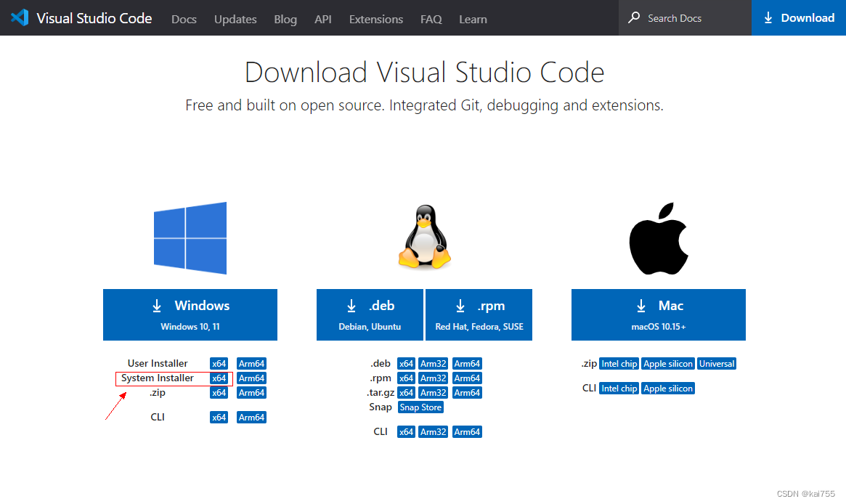Download the Mac macOS 10.15+ build
The image size is (846, 504).
[x=658, y=314]
